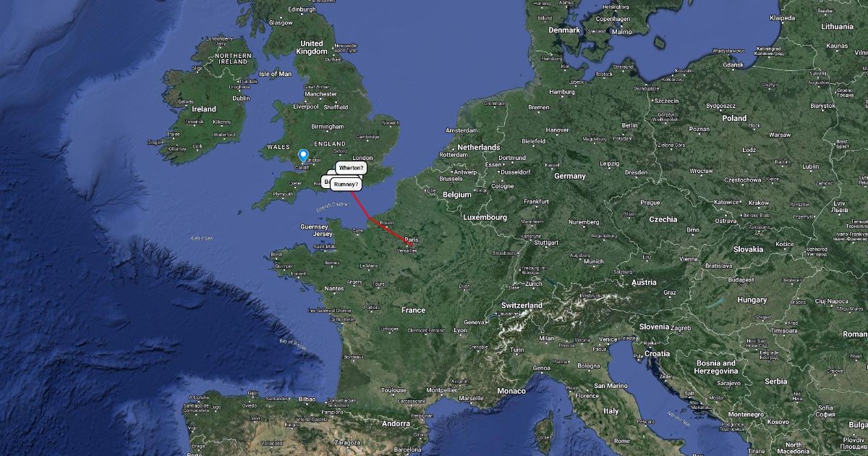This screenshot has width=868, height=456.
Task: Click the Monaco label on the coast
Action: 511,391
